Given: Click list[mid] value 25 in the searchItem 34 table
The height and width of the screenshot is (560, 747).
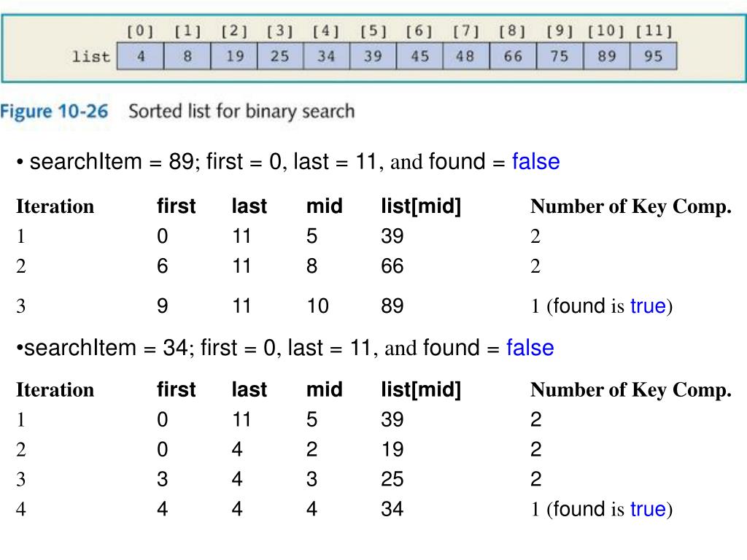Looking at the screenshot, I should (392, 479).
